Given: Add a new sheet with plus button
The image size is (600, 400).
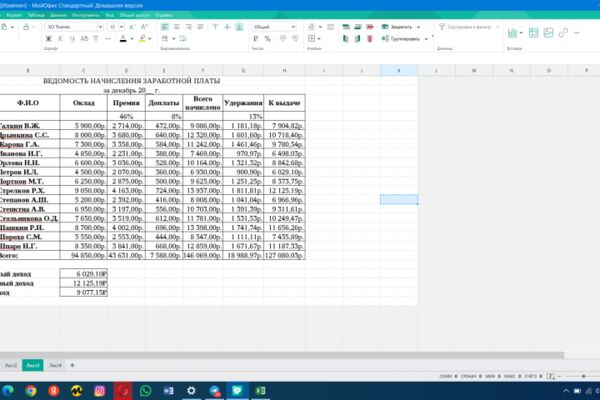Looking at the screenshot, I should coord(72,365).
